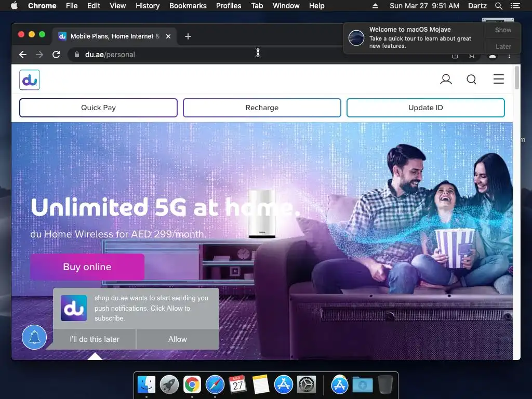Click the Update ID button
Image resolution: width=532 pixels, height=399 pixels.
click(x=425, y=108)
